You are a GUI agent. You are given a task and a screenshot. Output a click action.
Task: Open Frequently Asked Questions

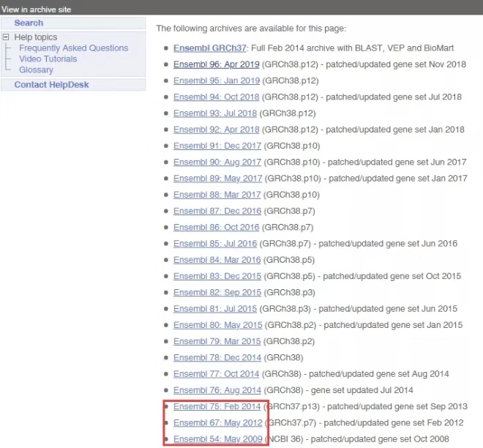(74, 48)
